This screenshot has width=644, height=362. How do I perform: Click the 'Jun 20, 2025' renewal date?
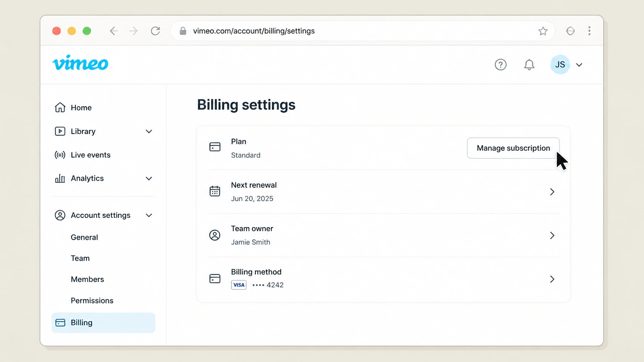252,199
